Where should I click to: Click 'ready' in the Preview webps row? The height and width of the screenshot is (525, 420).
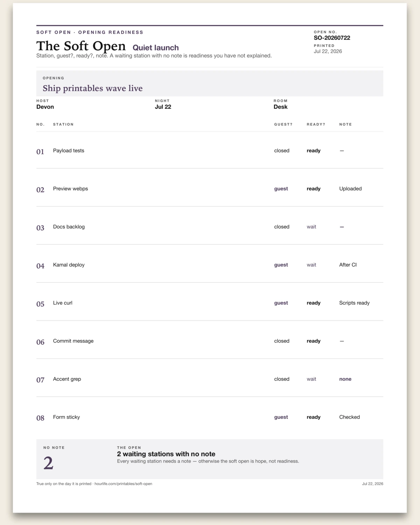tap(314, 189)
